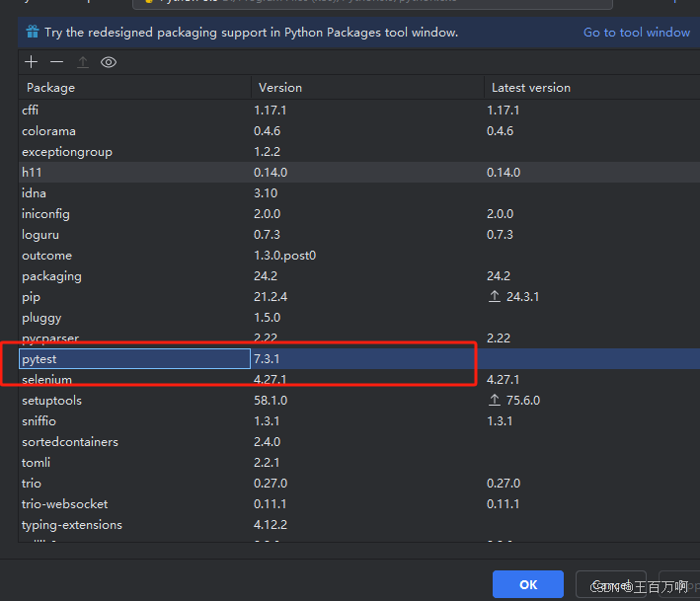Click upgrade arrow beside 75.6.0

coord(495,400)
